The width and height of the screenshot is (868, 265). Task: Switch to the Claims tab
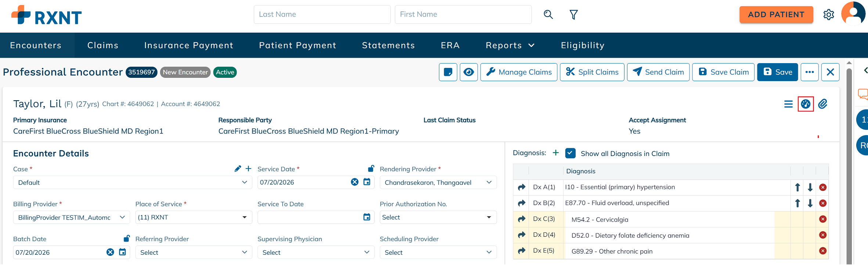pyautogui.click(x=103, y=45)
